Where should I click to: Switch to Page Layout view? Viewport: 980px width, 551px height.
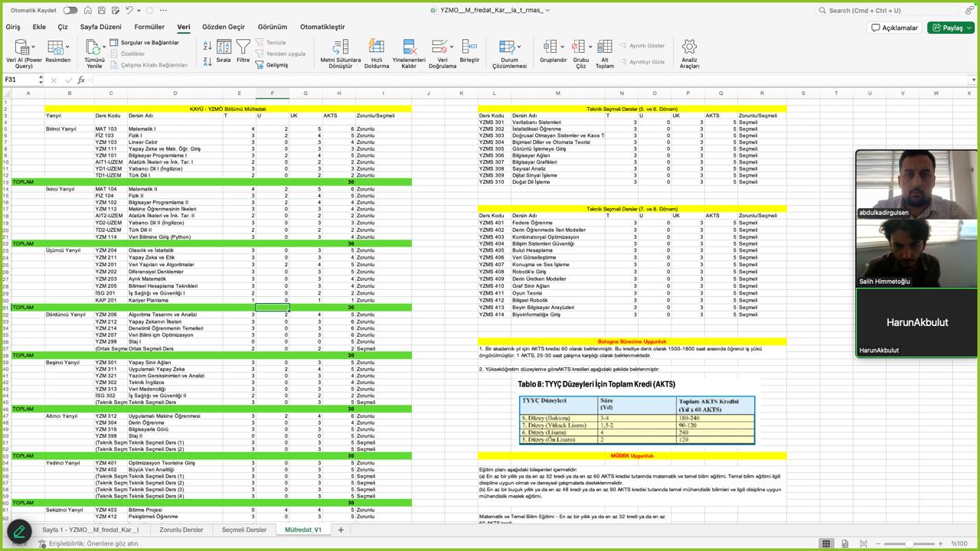coord(845,543)
